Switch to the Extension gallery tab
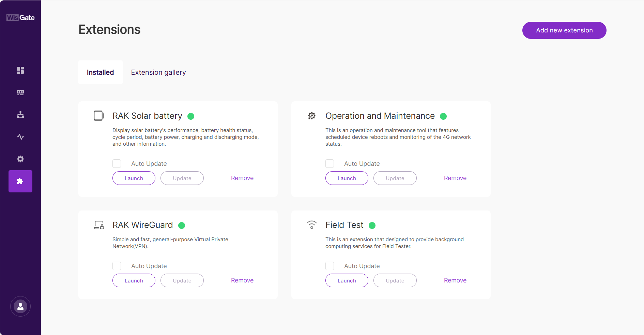The image size is (644, 335). pyautogui.click(x=158, y=72)
